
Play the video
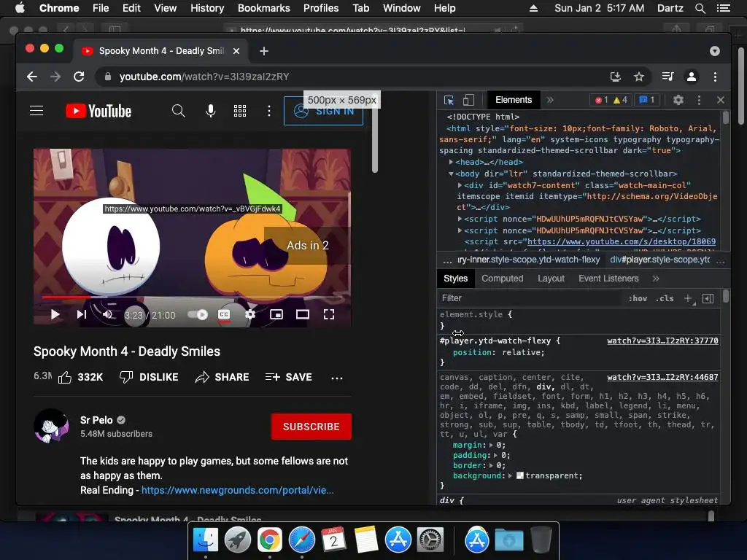pyautogui.click(x=55, y=314)
